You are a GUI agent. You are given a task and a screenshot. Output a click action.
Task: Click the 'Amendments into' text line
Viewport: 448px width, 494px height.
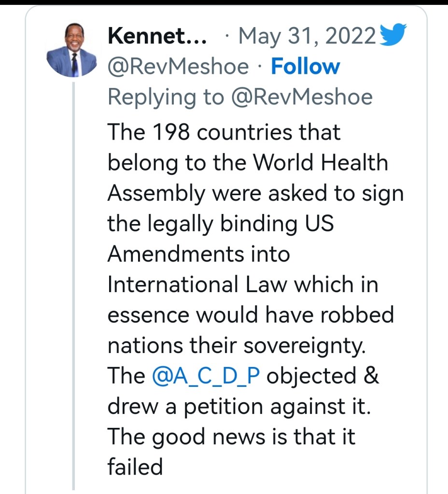point(198,254)
